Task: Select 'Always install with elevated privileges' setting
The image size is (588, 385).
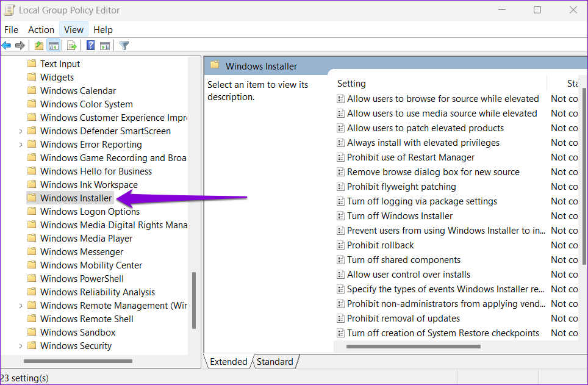Action: coord(423,143)
